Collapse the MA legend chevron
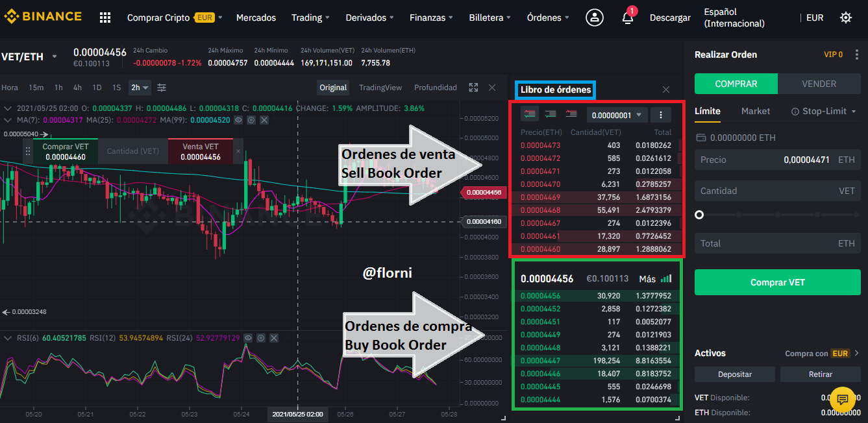This screenshot has width=868, height=423. pyautogui.click(x=8, y=120)
